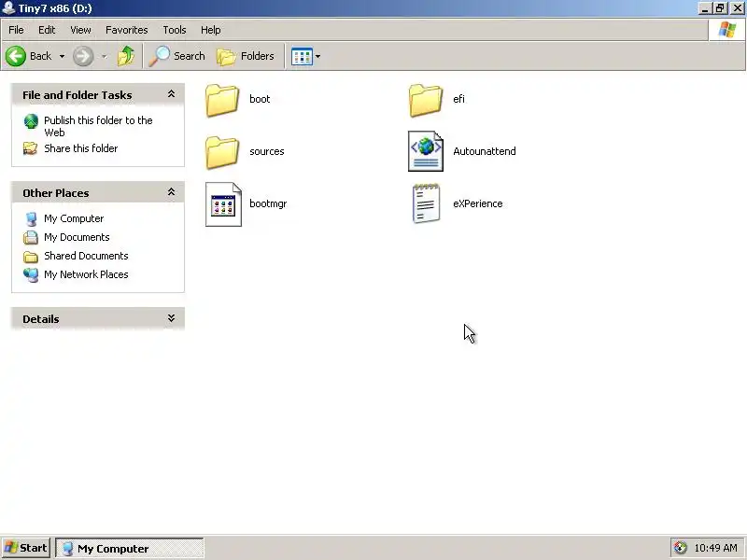Go up one folder level icon
The width and height of the screenshot is (747, 560).
126,56
